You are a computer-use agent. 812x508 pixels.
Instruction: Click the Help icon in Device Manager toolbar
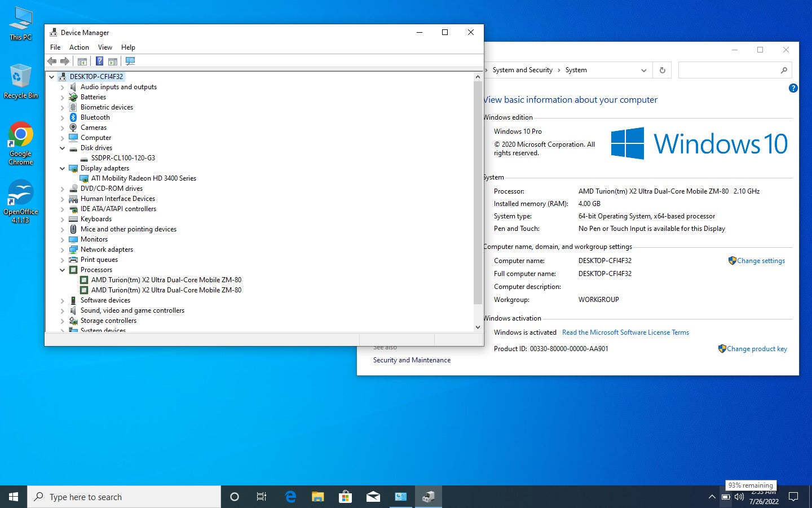pyautogui.click(x=99, y=61)
